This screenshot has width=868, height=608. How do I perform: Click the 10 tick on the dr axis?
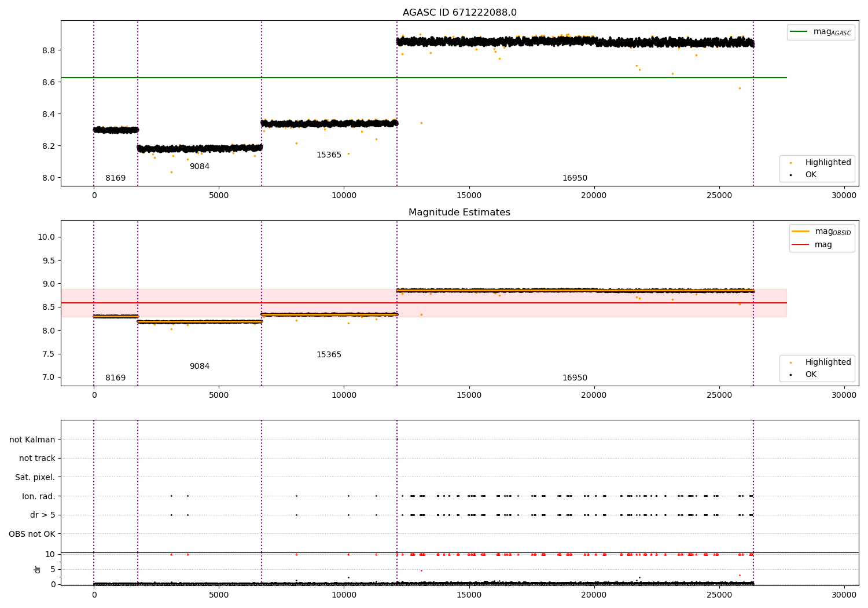pos(50,554)
